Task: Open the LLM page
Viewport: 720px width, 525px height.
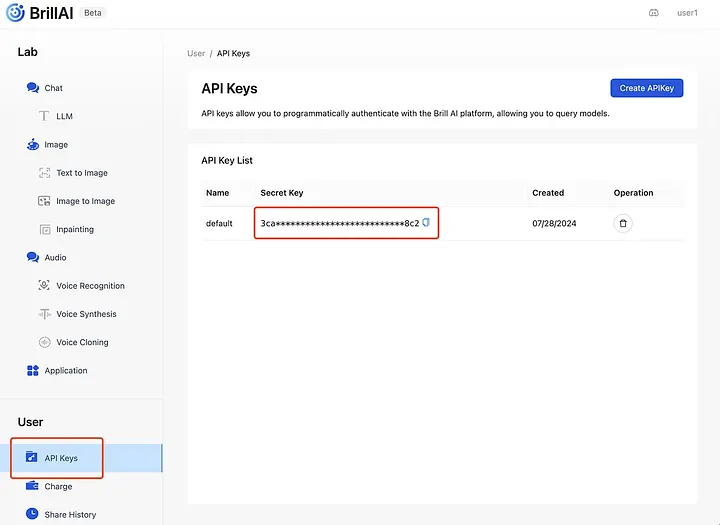Action: pyautogui.click(x=64, y=116)
